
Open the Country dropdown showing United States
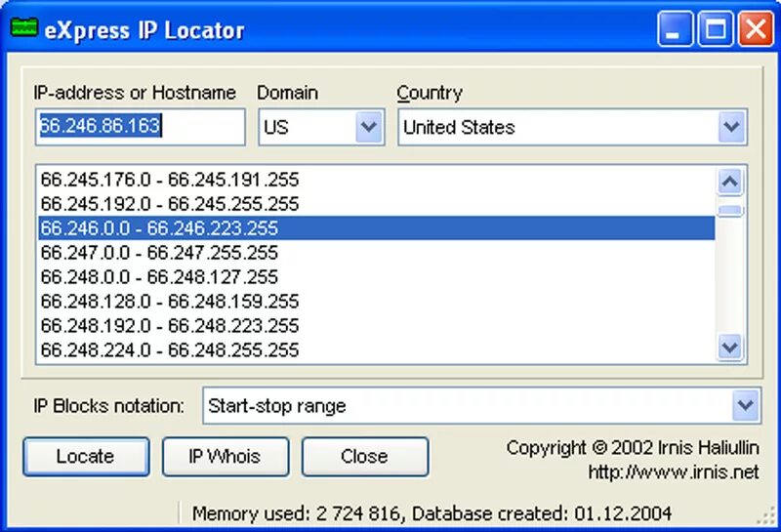tap(731, 127)
